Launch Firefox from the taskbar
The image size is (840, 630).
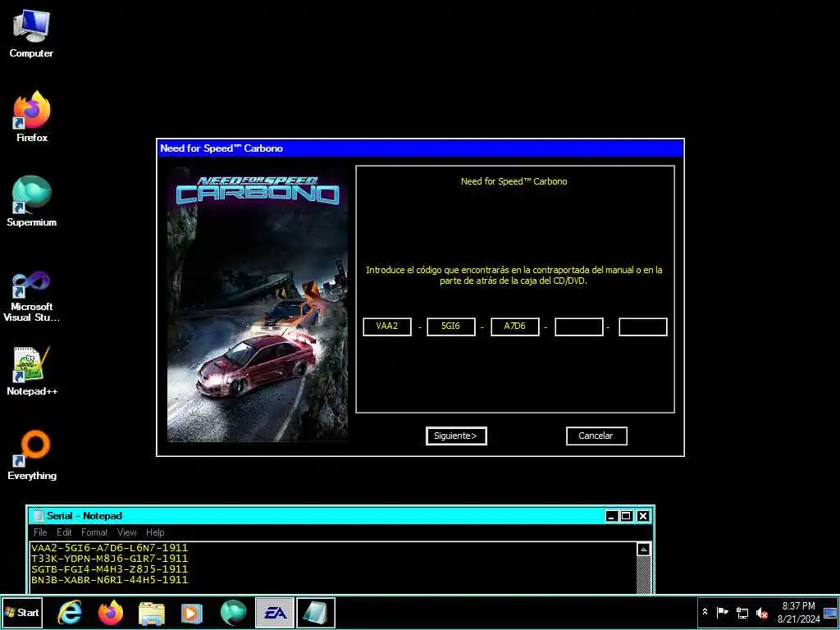coord(111,612)
